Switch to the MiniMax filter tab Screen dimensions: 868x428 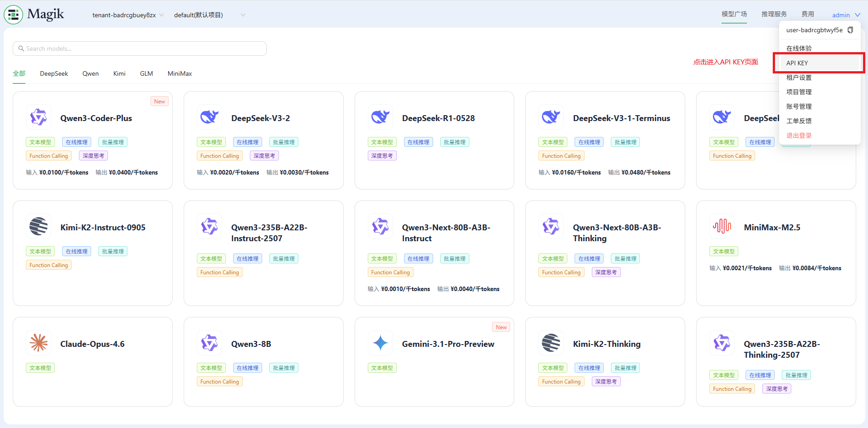(x=180, y=73)
